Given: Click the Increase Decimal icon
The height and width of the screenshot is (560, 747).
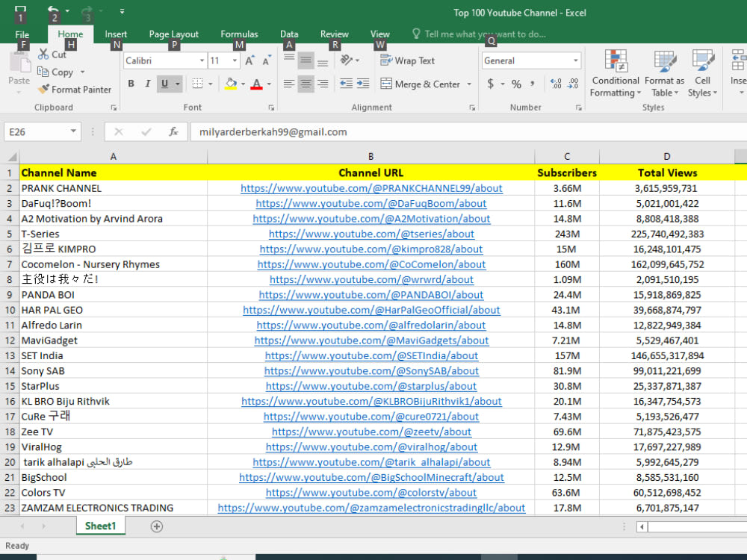Looking at the screenshot, I should click(556, 84).
